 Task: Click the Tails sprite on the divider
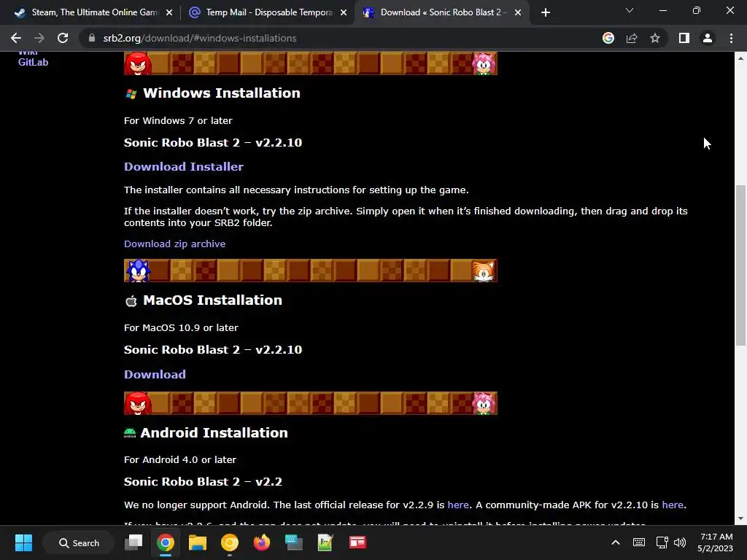click(x=484, y=271)
